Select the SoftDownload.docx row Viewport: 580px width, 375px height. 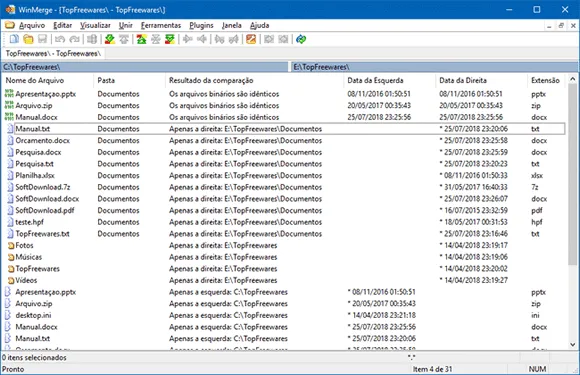(x=284, y=199)
